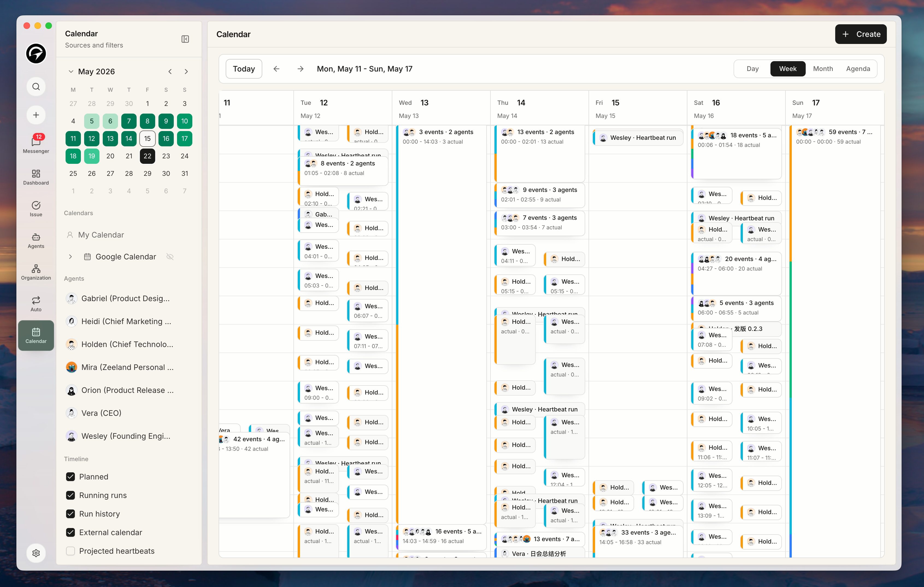Open Messenger with 12 unread badge
924x587 pixels.
coord(36,144)
